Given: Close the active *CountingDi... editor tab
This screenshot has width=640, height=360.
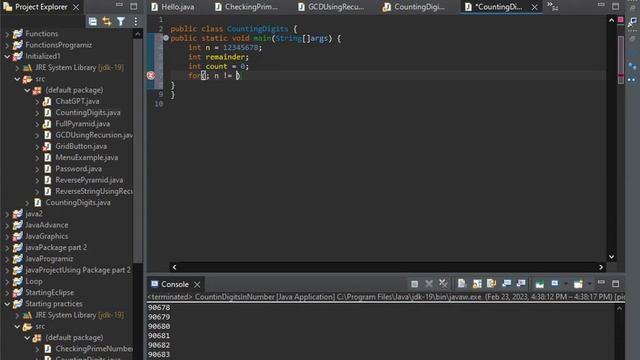Looking at the screenshot, I should pos(534,7).
